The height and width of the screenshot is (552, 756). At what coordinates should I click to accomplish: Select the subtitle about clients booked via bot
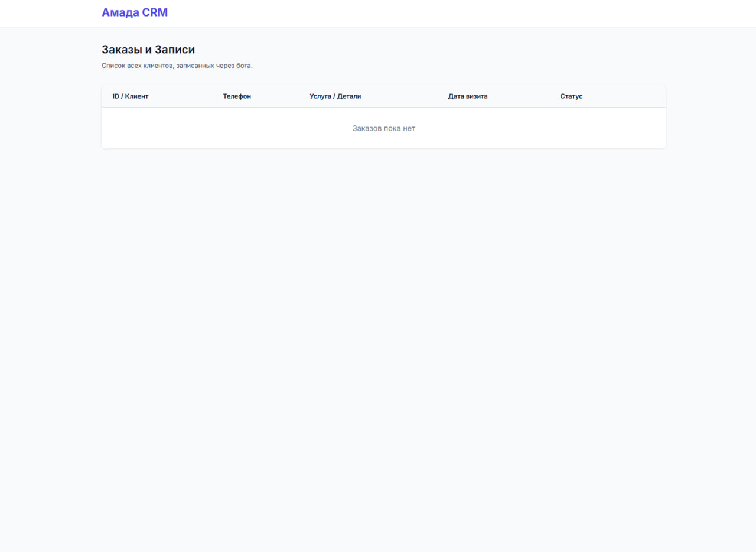[x=177, y=66]
